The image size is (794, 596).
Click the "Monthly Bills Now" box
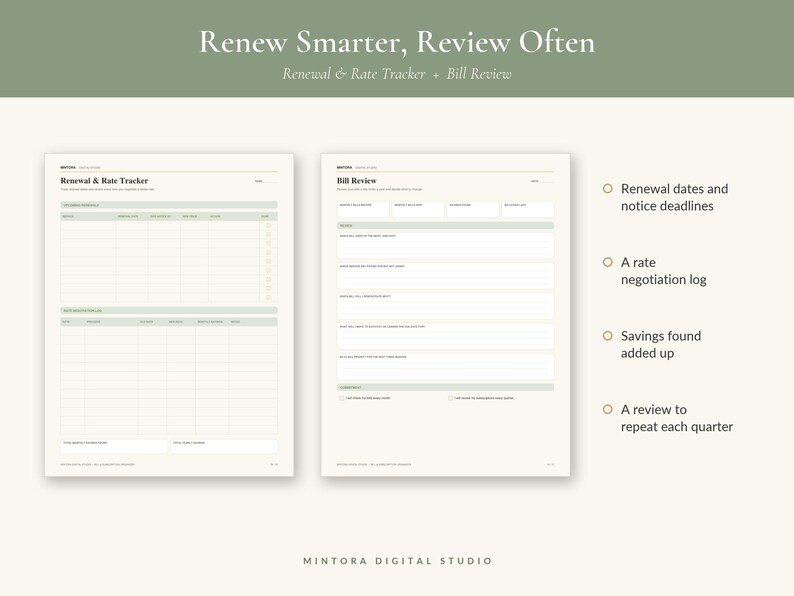(x=418, y=209)
